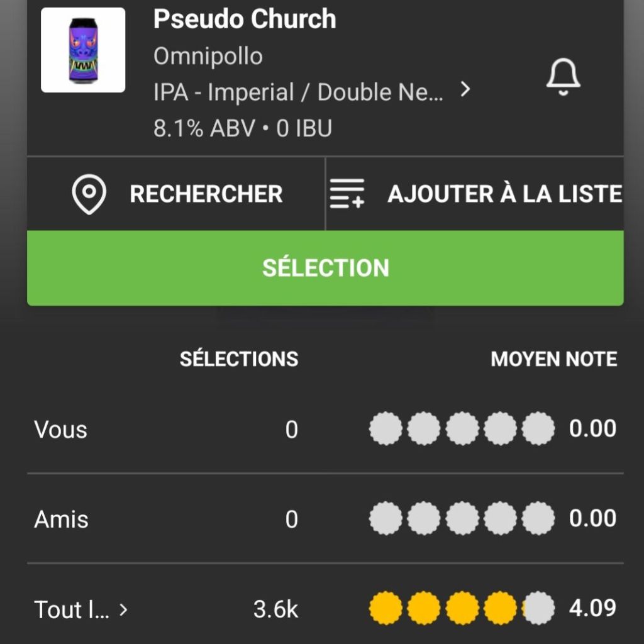Open the IPA - Imperial / Double style

(x=298, y=92)
